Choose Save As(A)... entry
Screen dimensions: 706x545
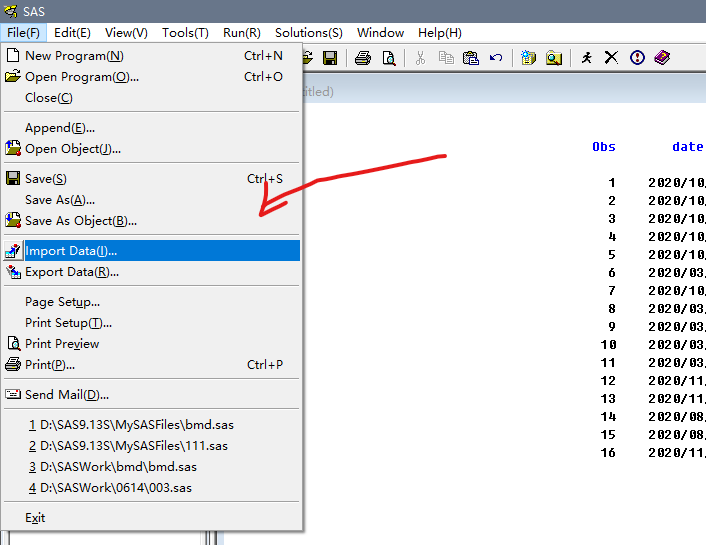(x=152, y=200)
